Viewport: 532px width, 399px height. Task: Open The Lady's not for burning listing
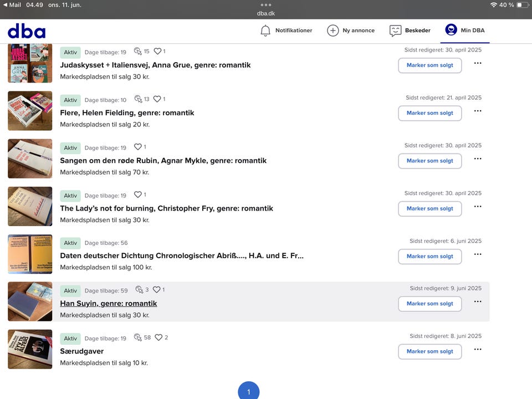166,208
